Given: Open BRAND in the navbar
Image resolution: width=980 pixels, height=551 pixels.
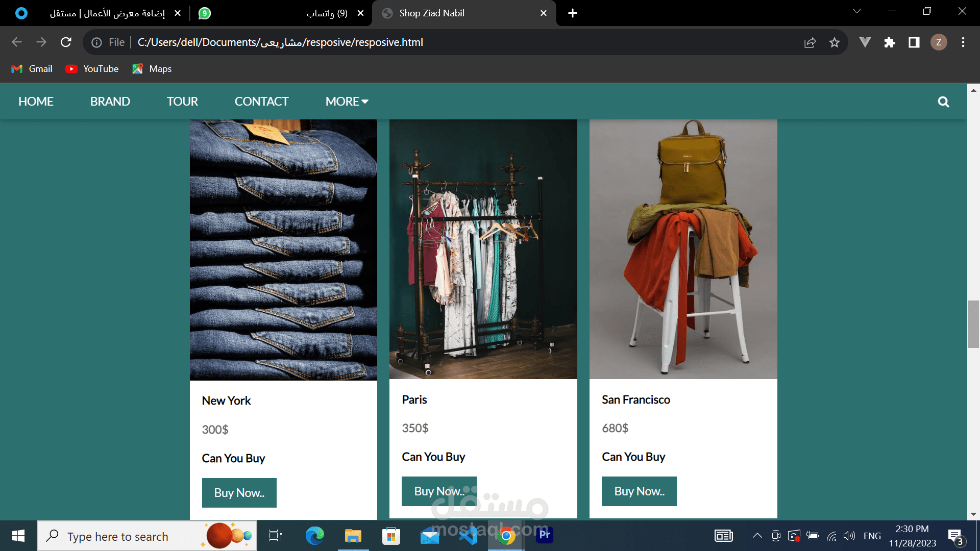Looking at the screenshot, I should [110, 102].
